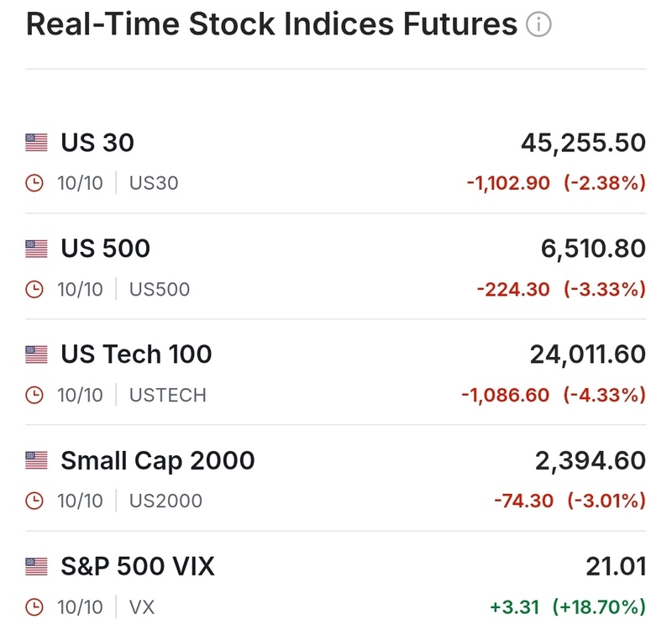Click the US 30 price 45,255.50
The image size is (672, 630).
[x=583, y=143]
